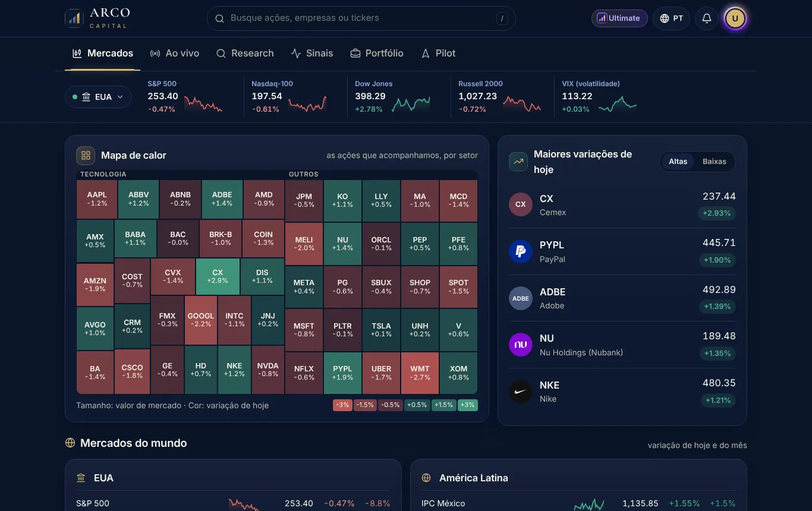Open the EUA market region dropdown

[x=98, y=97]
